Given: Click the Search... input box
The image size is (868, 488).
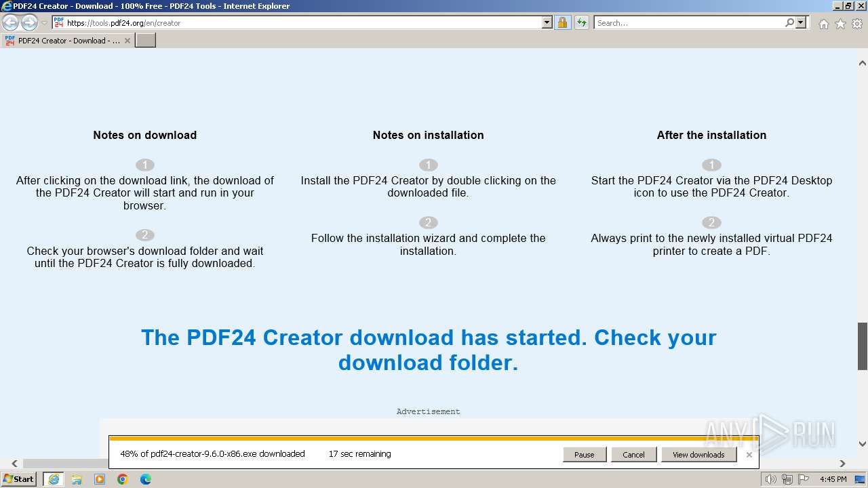Looking at the screenshot, I should (x=689, y=22).
